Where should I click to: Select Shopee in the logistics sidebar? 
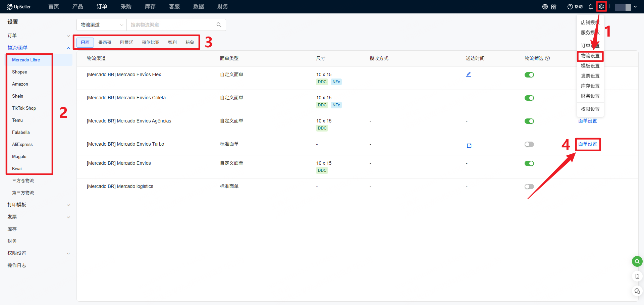click(x=19, y=72)
